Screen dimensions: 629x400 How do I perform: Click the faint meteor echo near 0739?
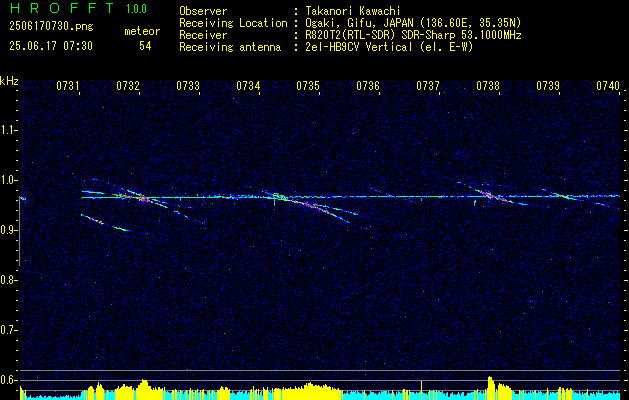(564, 195)
